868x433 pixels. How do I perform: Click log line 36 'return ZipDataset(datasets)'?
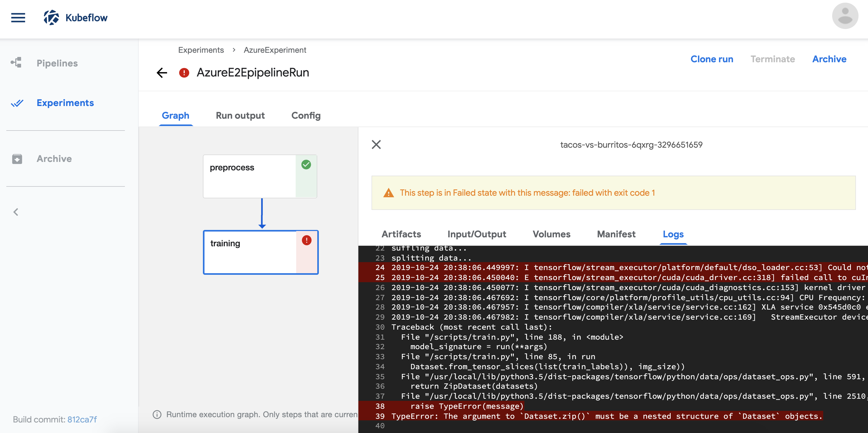474,386
